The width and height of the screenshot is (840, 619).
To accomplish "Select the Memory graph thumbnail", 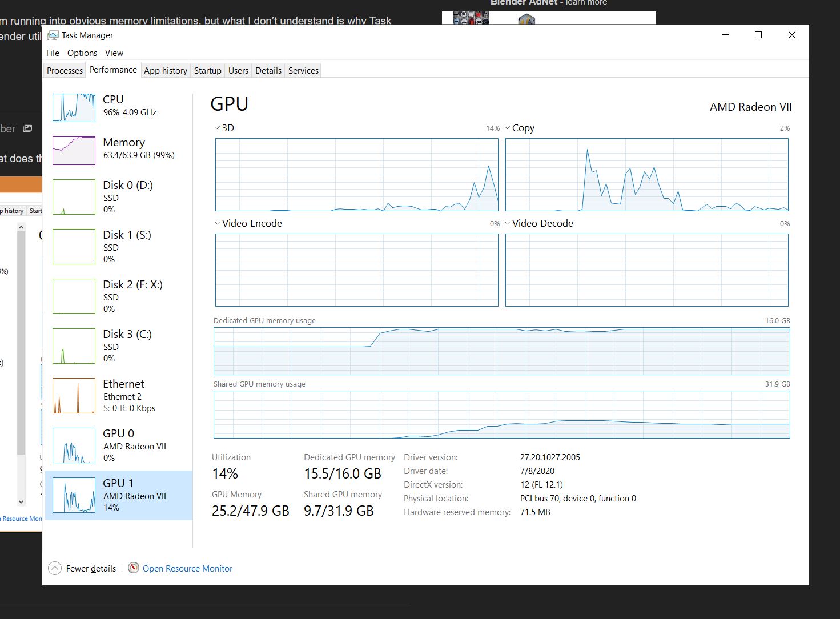I will click(x=74, y=151).
